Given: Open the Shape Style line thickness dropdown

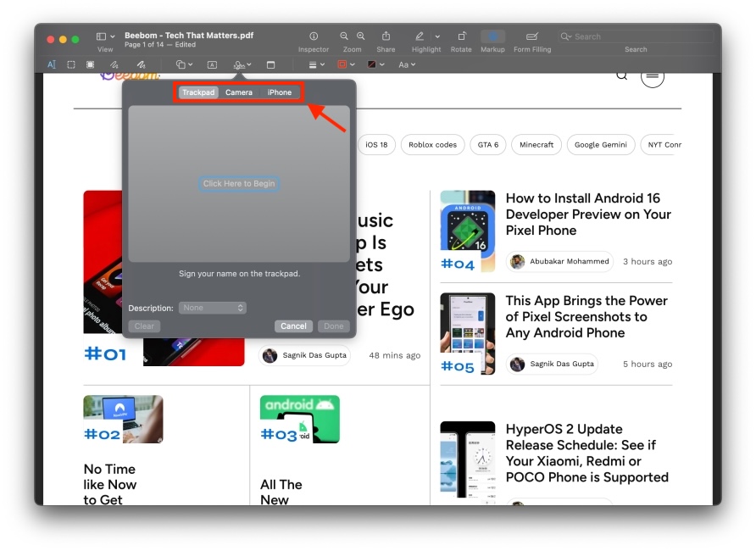Looking at the screenshot, I should click(x=316, y=64).
